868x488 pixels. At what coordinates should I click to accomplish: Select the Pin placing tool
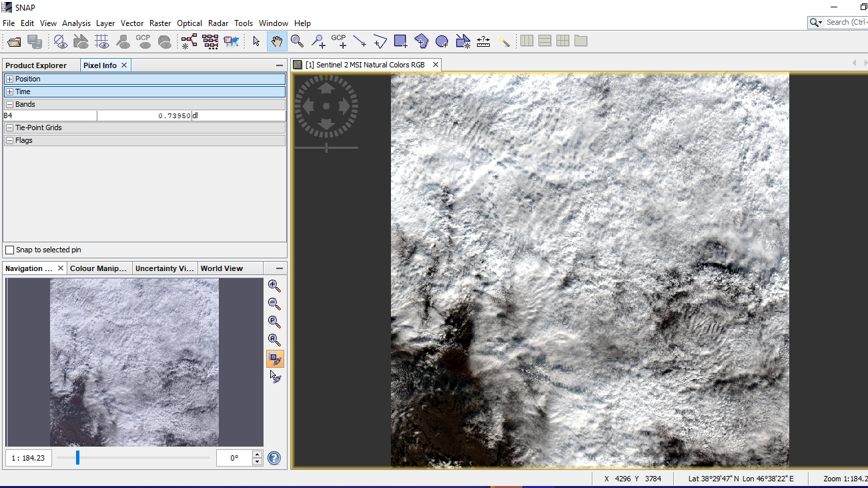(x=318, y=41)
